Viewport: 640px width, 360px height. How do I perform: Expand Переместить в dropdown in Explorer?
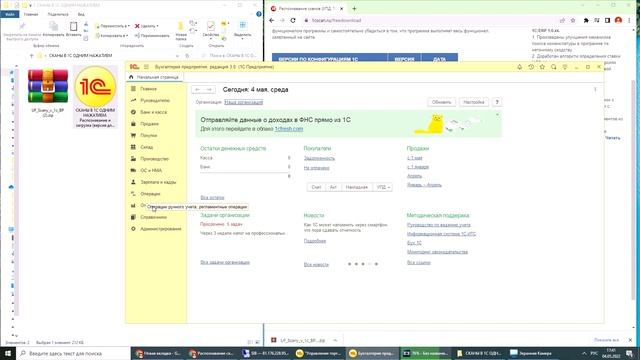click(x=129, y=26)
